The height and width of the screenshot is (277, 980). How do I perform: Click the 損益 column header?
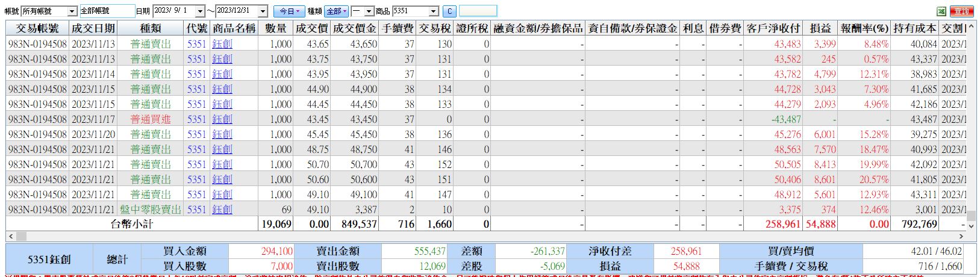pos(820,28)
